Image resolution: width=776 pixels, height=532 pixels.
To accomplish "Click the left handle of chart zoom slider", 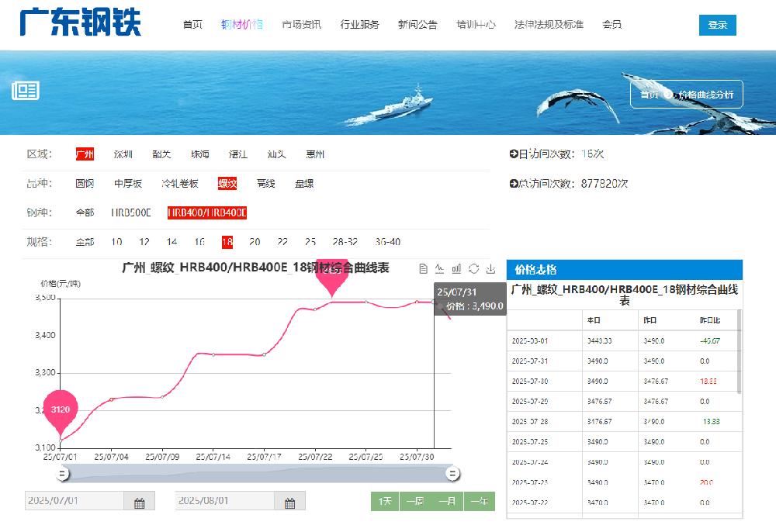I will (63, 473).
